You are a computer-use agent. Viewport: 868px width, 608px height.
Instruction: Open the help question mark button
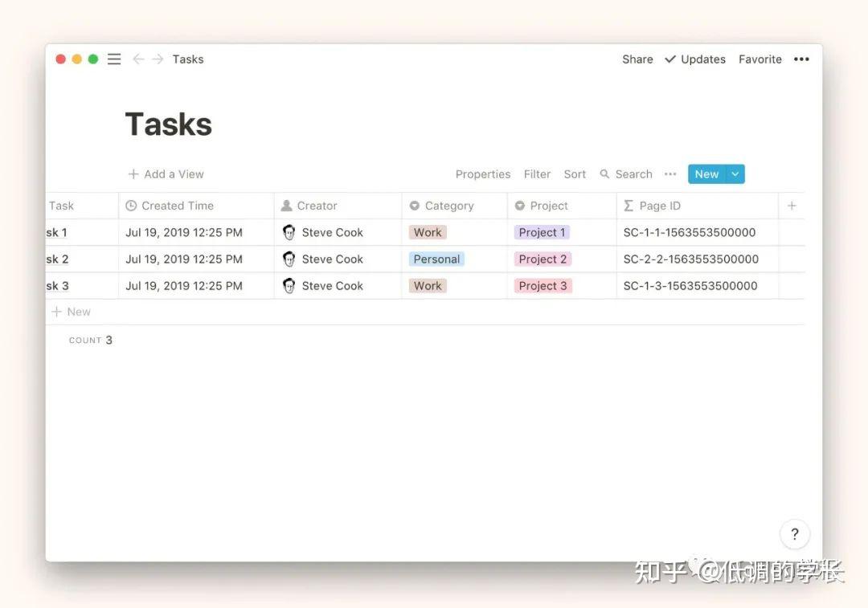pos(794,534)
